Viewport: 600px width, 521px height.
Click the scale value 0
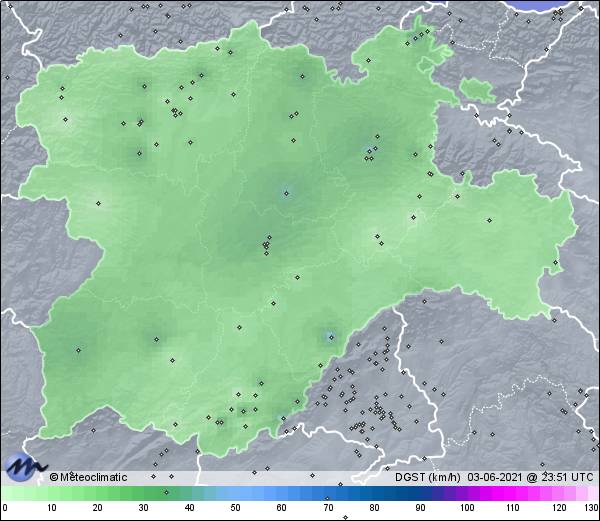(5, 508)
